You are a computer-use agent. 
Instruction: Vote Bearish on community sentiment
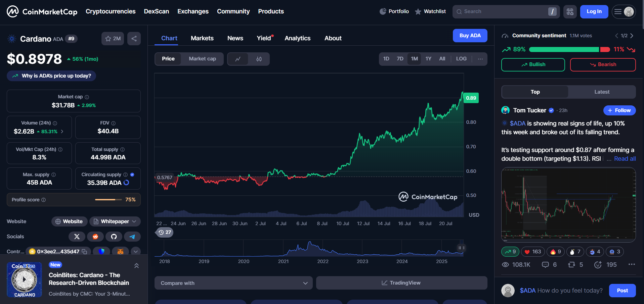pos(603,65)
